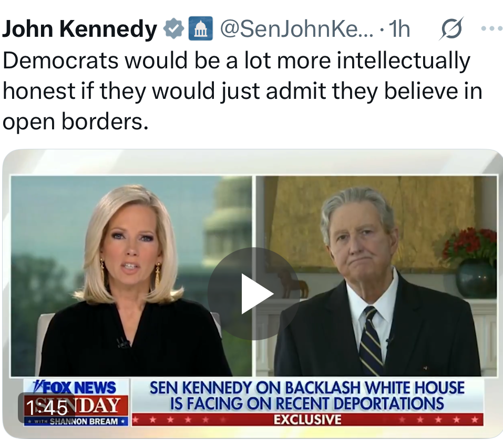The width and height of the screenshot is (503, 448).
Task: Click the red SUNDAY logo block
Action: 76,405
